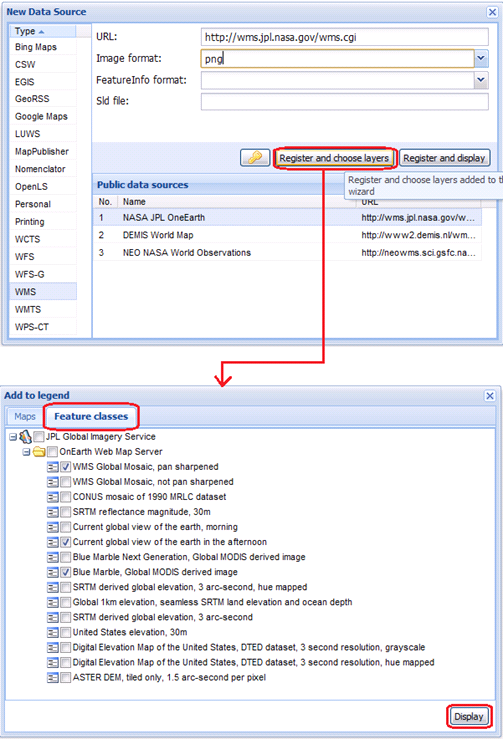
Task: Click the JPL Global Imagery Service map icon
Action: 25,437
